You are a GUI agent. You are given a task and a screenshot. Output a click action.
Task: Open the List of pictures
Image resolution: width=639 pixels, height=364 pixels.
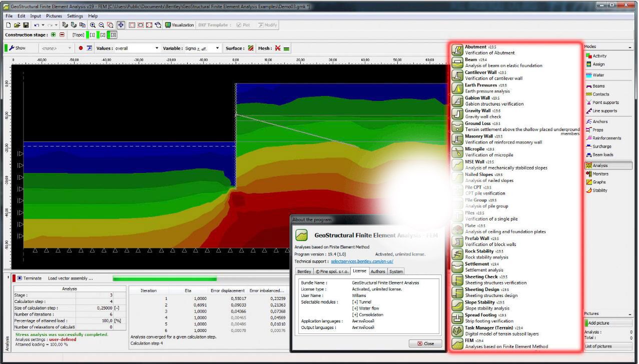(x=607, y=346)
